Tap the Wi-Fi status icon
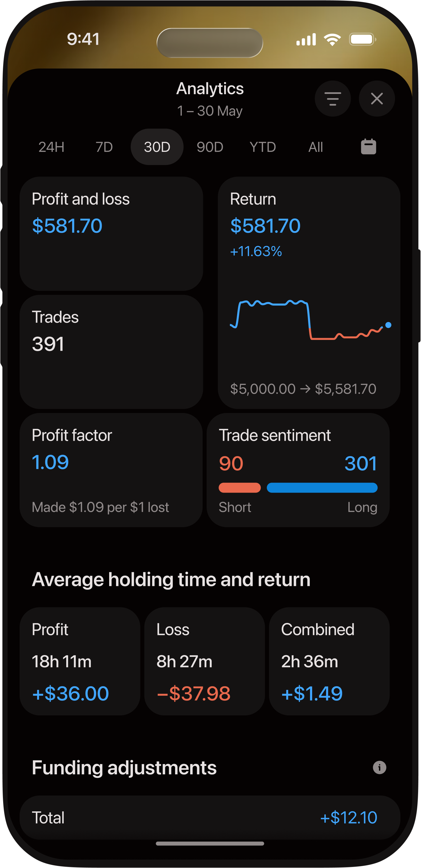This screenshot has width=421, height=868. click(332, 39)
